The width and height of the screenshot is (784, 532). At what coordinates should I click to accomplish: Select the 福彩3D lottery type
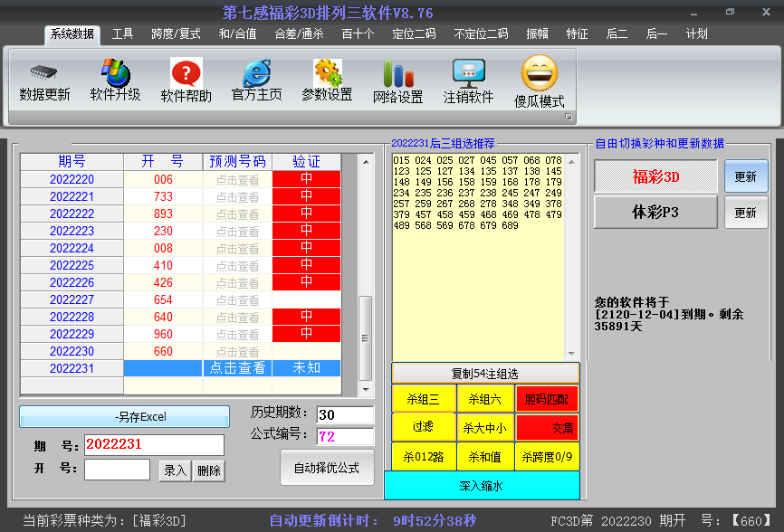[x=655, y=176]
